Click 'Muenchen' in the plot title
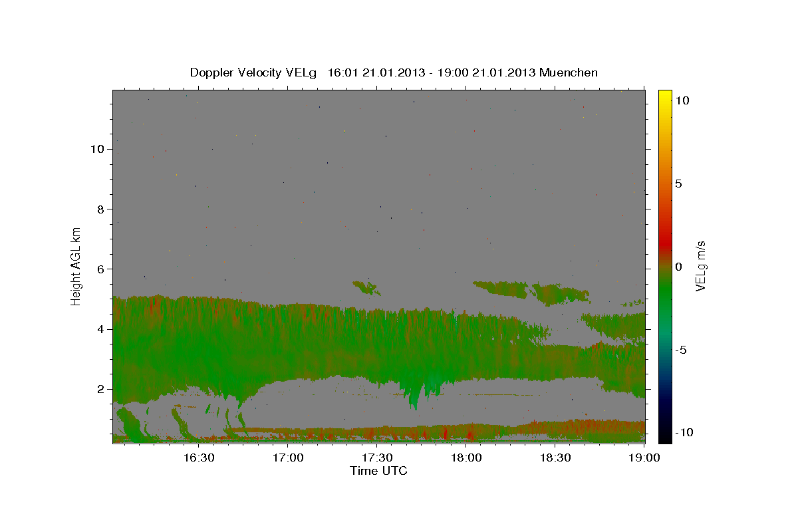 tap(569, 72)
